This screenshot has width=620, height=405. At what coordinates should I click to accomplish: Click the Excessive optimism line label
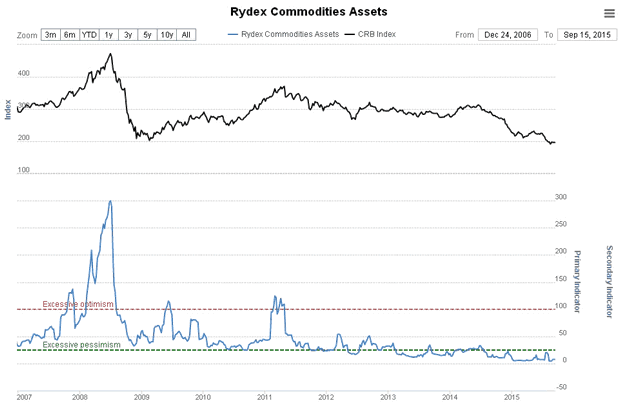pyautogui.click(x=78, y=304)
